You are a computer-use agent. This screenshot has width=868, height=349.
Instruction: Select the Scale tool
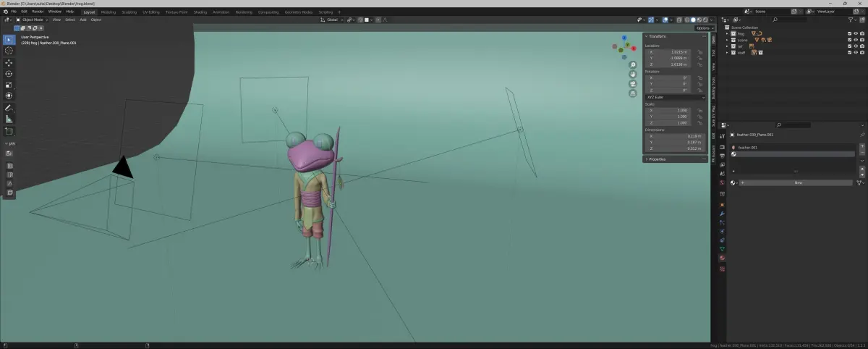(x=9, y=85)
